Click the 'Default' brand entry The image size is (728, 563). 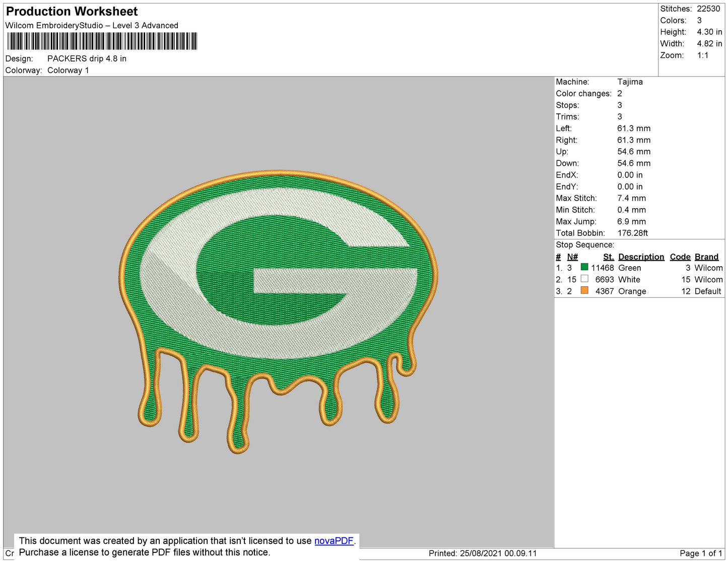(708, 291)
